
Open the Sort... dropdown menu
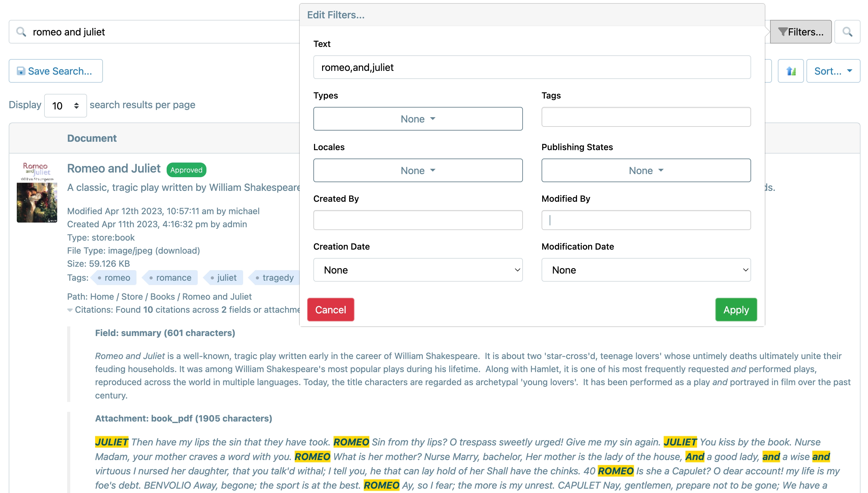pyautogui.click(x=833, y=71)
